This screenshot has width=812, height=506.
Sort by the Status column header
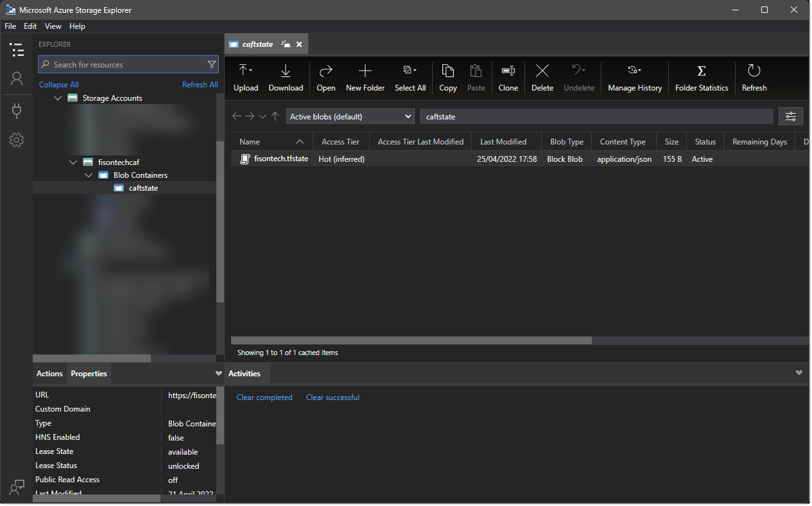[x=705, y=142]
